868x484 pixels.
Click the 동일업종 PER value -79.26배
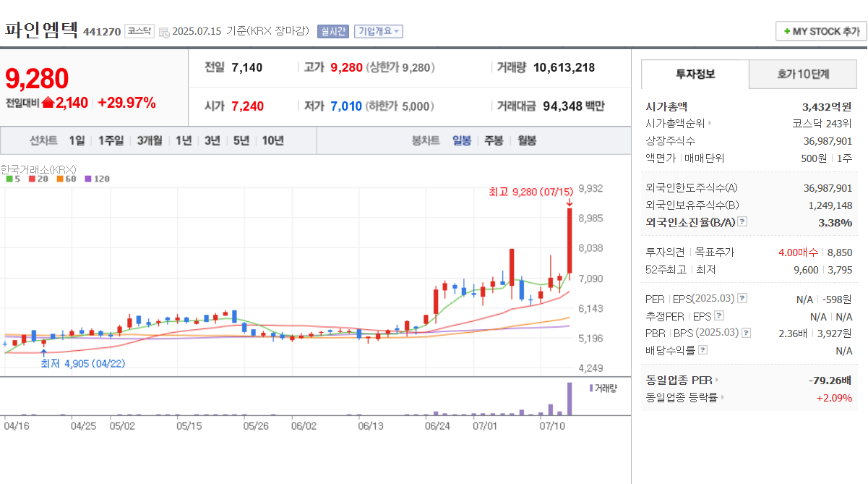831,380
